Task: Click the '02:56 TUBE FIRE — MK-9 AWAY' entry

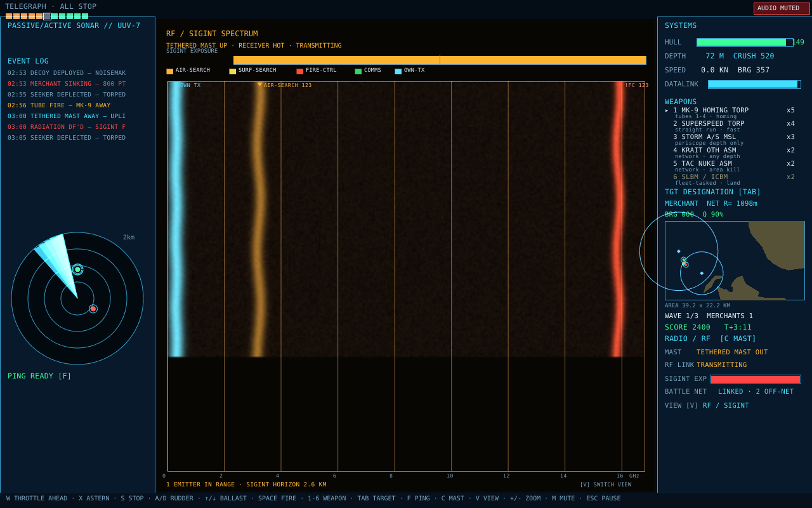Action: pyautogui.click(x=59, y=105)
